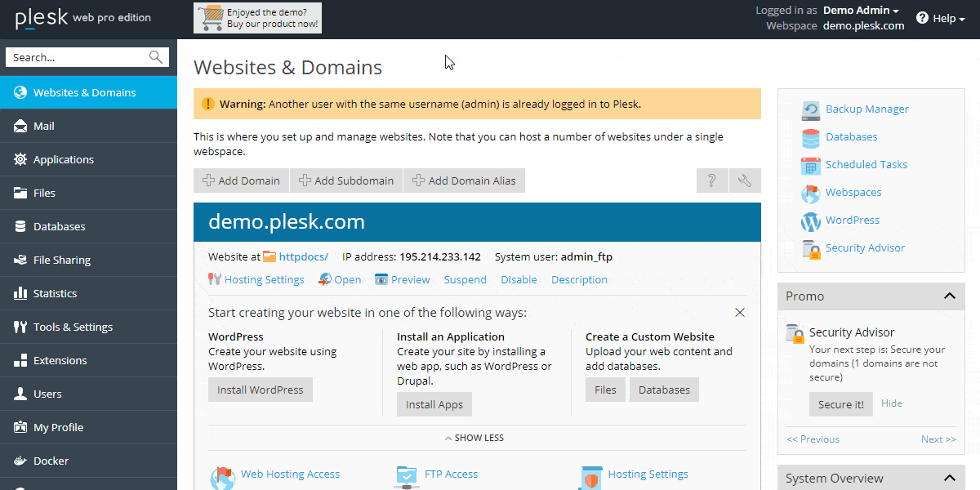Click the FTP Access folder icon
This screenshot has height=490, width=980.
[x=407, y=477]
